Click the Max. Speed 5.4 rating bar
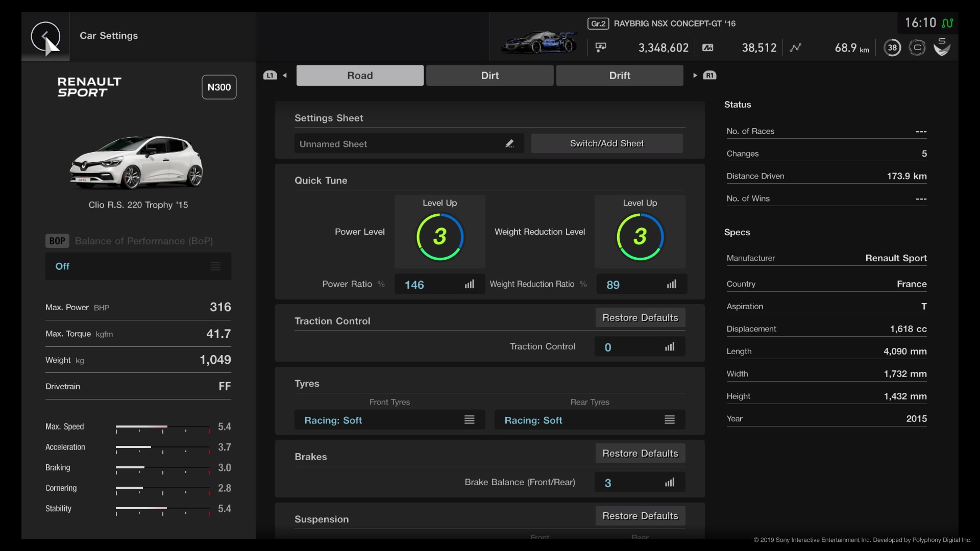Image resolution: width=980 pixels, height=551 pixels. [163, 428]
